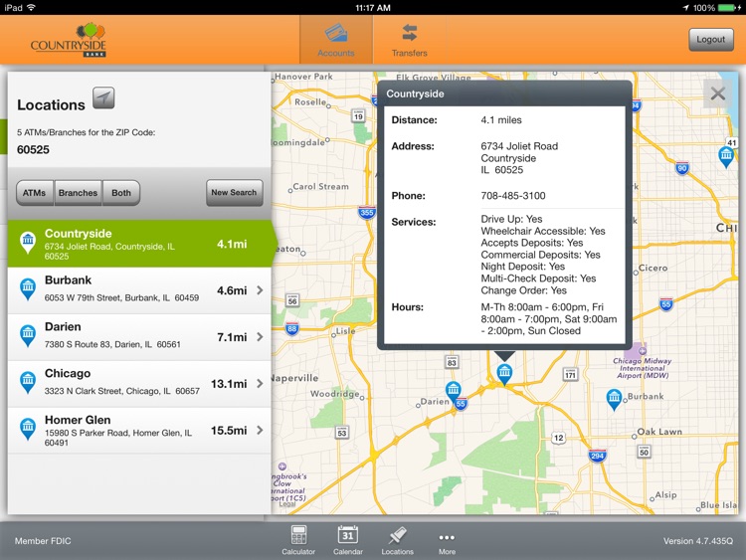Tap the Darien bank pin icon in list
The height and width of the screenshot is (560, 746).
click(x=28, y=336)
